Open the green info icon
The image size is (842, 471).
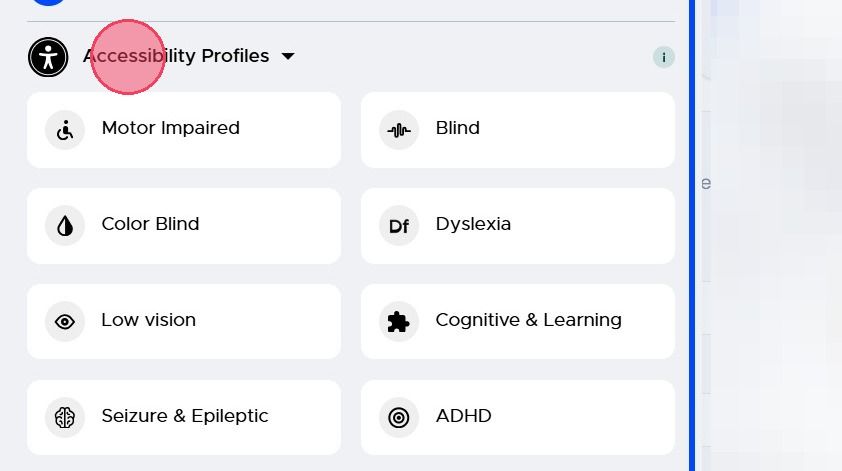(x=664, y=57)
